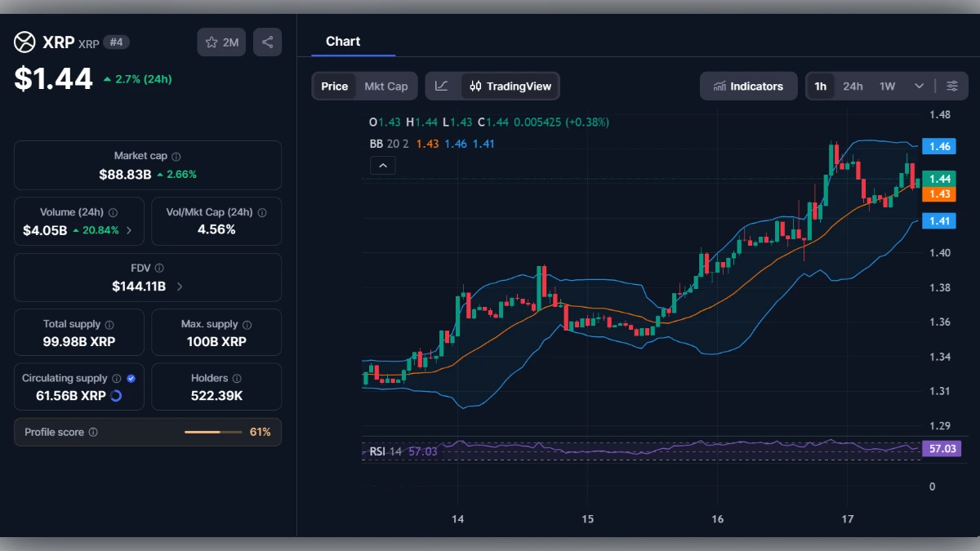The image size is (980, 551).
Task: Click the verified badge on Circulating supply
Action: click(131, 377)
